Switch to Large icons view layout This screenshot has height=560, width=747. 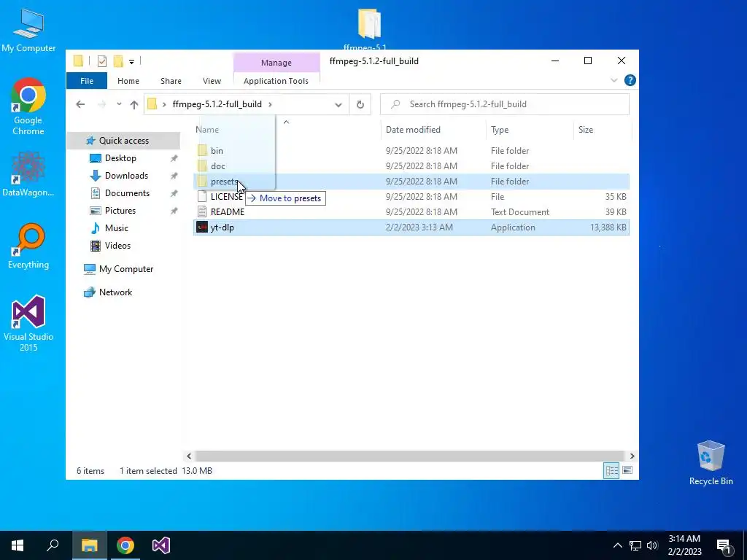(627, 470)
